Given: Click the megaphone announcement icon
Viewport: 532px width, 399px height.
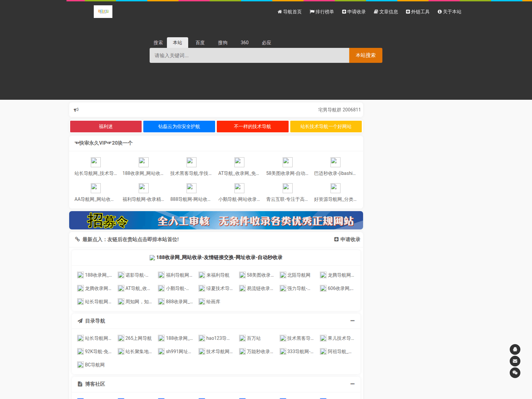Looking at the screenshot, I should coord(76,110).
